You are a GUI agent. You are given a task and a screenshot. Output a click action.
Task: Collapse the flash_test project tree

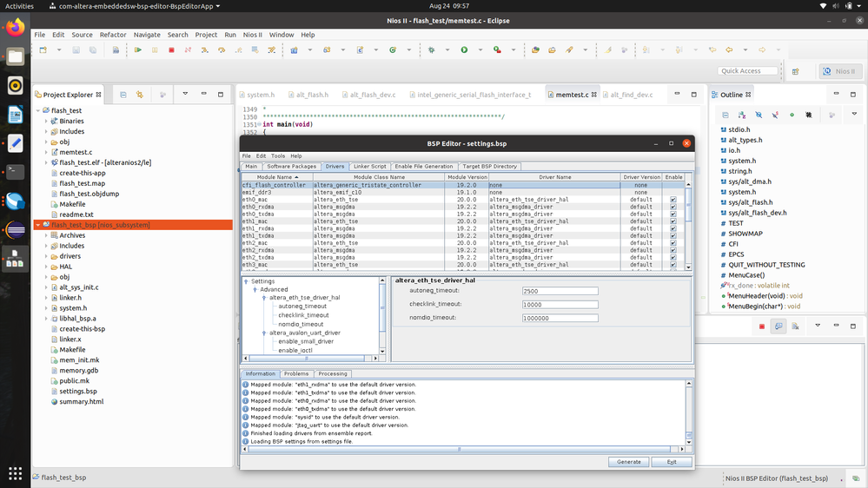38,111
